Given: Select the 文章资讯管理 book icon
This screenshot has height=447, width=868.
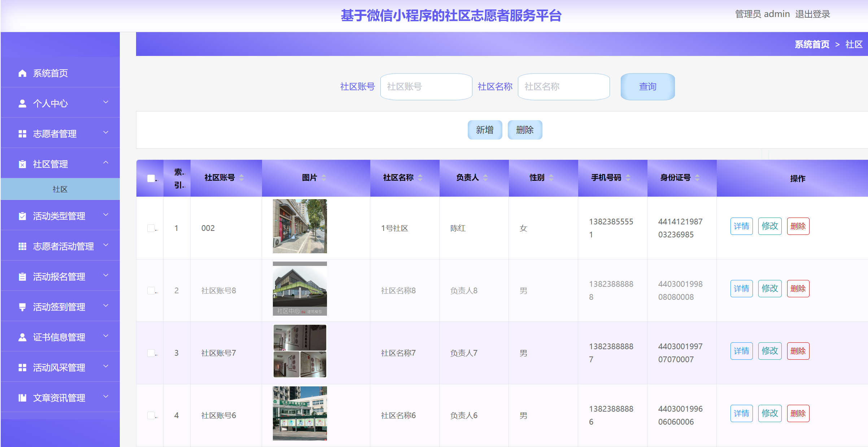Looking at the screenshot, I should click(22, 398).
